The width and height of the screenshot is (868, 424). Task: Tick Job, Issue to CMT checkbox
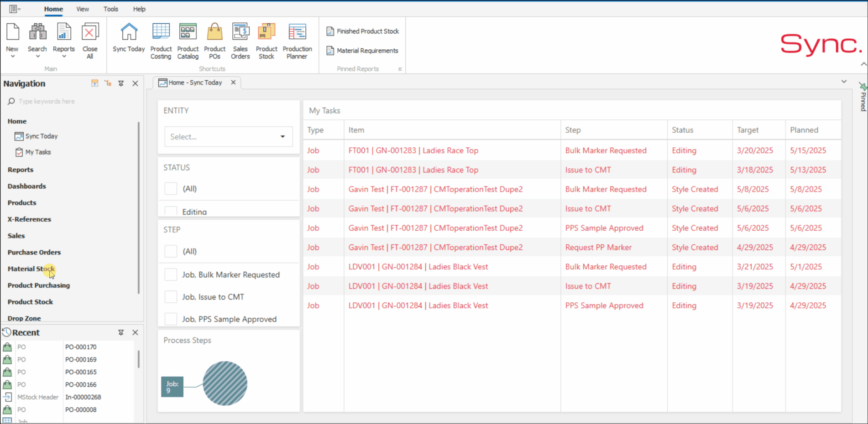tap(171, 297)
